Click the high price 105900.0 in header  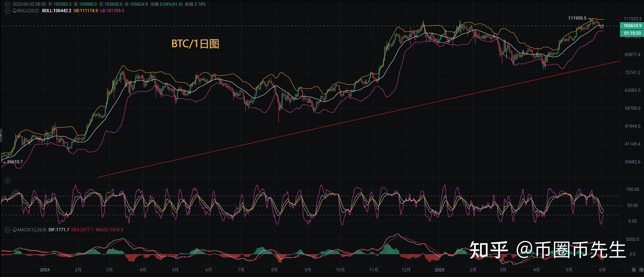[88, 4]
